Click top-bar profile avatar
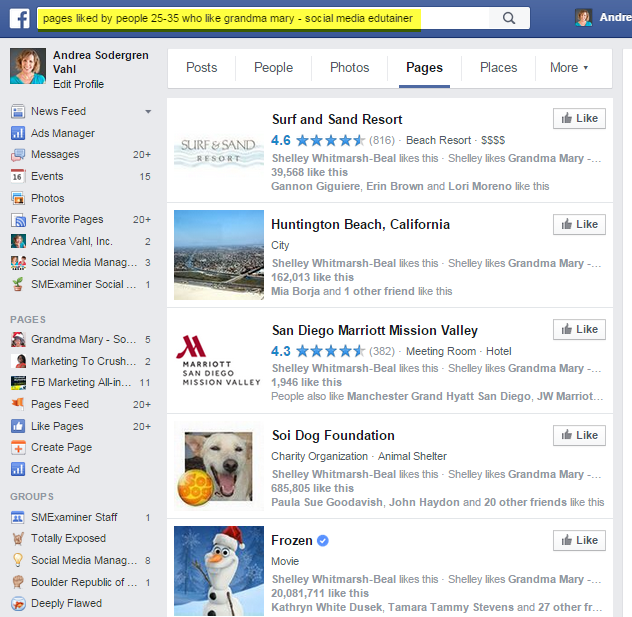Screen dimensions: 632x617 tap(583, 18)
